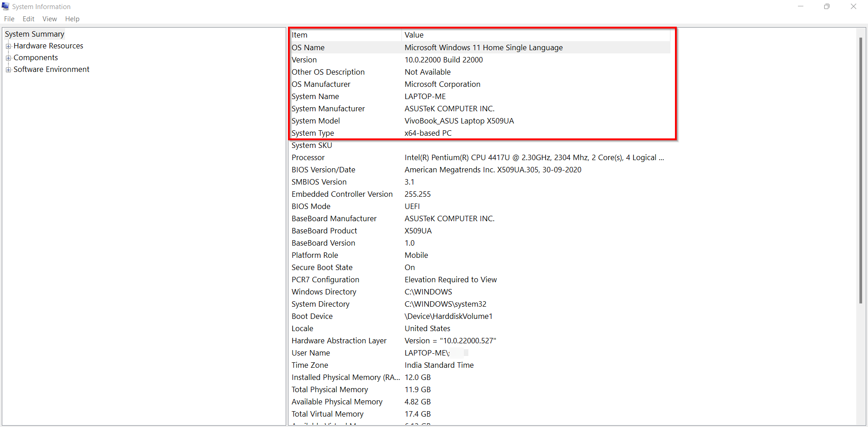Click the x64-based PC value
The height and width of the screenshot is (427, 868).
tap(428, 133)
